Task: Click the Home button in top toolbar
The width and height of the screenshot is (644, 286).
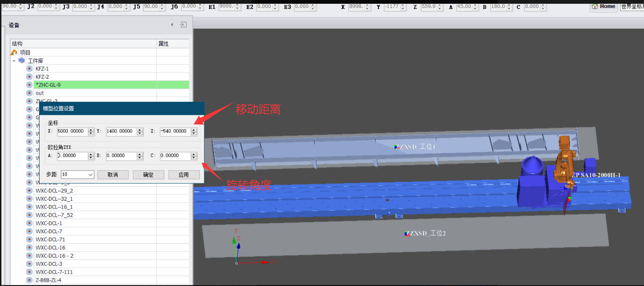Action: 603,6
